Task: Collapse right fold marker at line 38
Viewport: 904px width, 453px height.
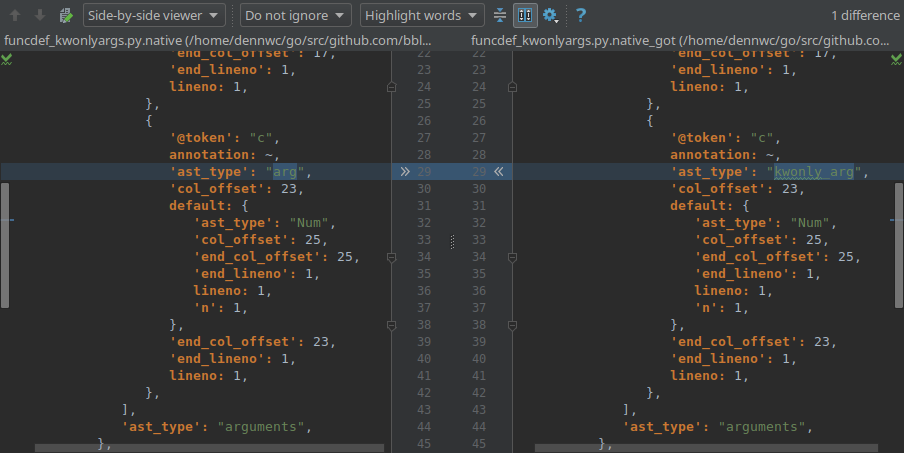Action: 512,326
